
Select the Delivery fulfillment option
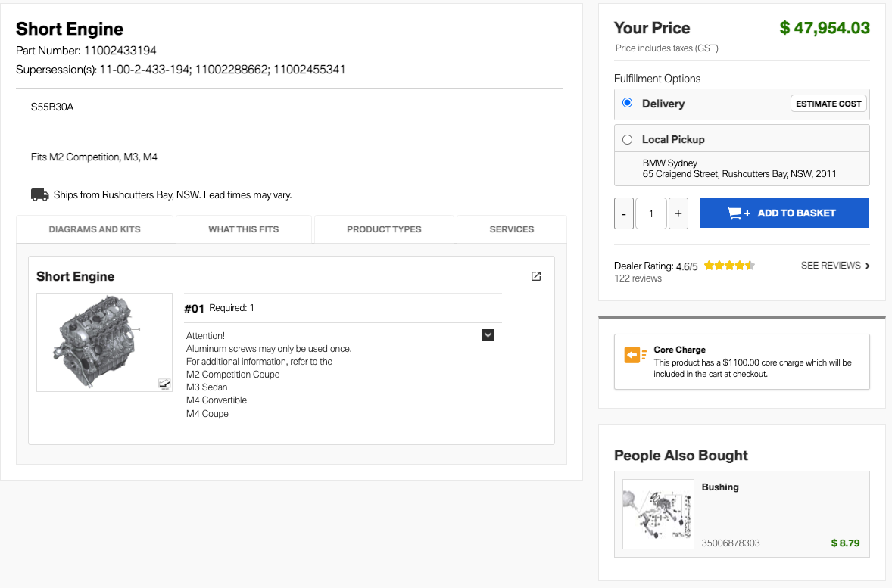coord(627,103)
